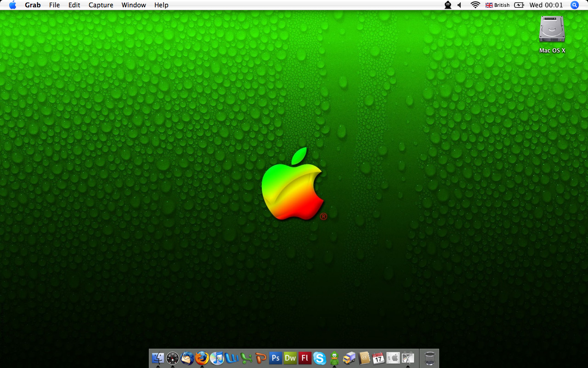Image resolution: width=588 pixels, height=368 pixels.
Task: Click the volume speaker icon
Action: 460,5
